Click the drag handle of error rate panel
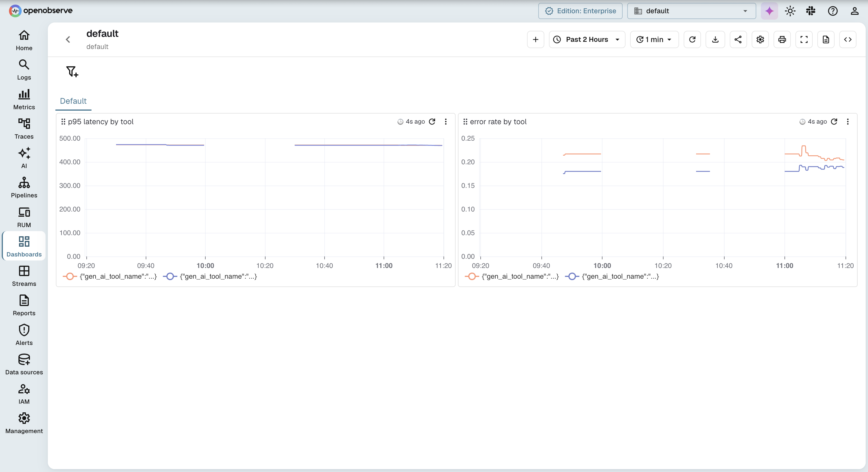The width and height of the screenshot is (868, 472). pyautogui.click(x=465, y=122)
